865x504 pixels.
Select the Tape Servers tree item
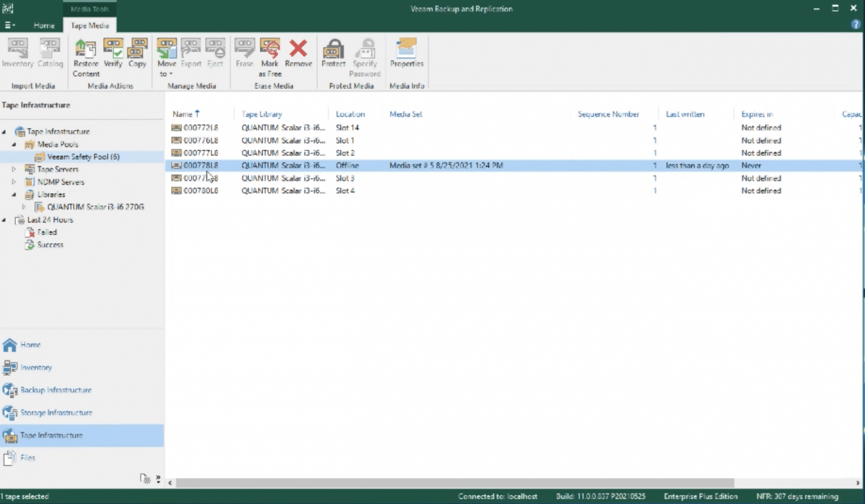tap(58, 169)
